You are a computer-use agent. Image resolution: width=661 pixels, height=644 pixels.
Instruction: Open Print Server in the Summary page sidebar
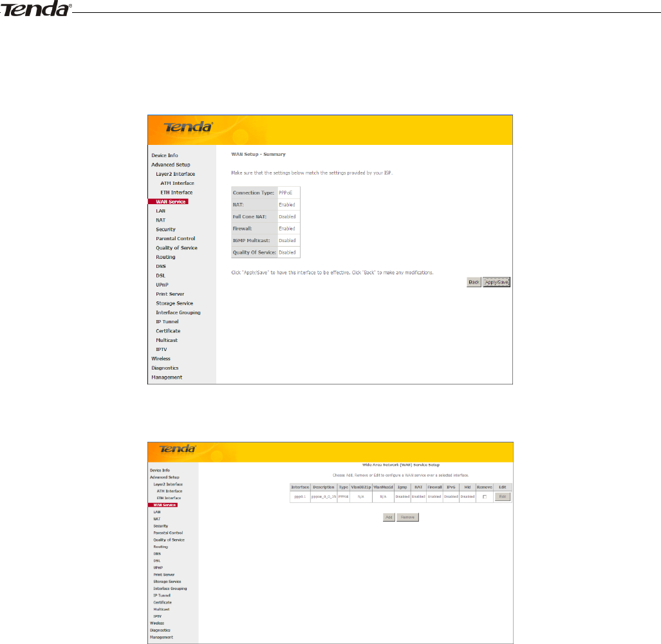point(170,294)
